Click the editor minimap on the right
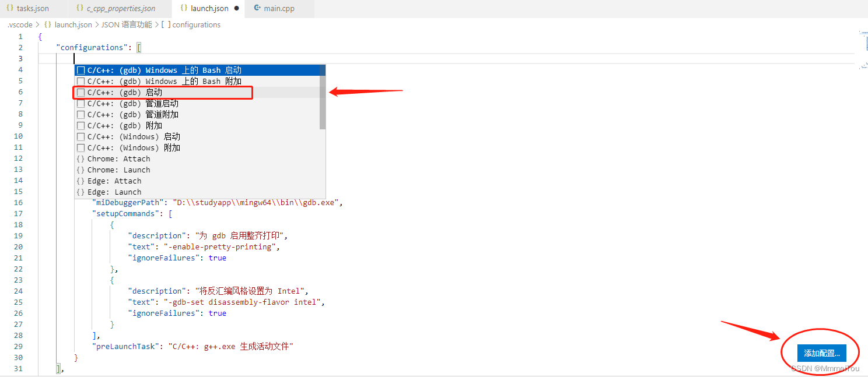The image size is (868, 377). click(864, 50)
